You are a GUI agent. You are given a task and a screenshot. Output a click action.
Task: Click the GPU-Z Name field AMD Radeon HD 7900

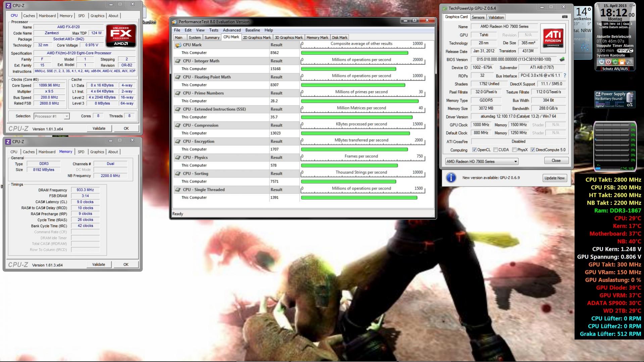tap(504, 27)
